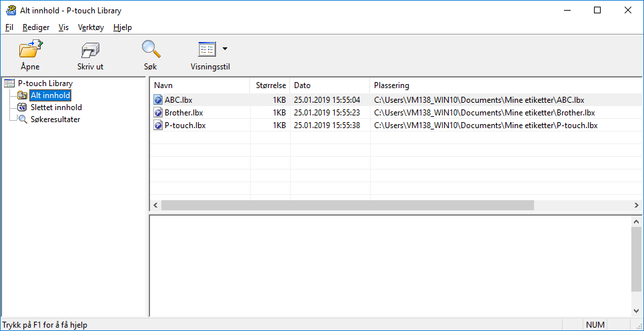The height and width of the screenshot is (331, 644).
Task: Click the Åpne folder icon
Action: point(31,49)
